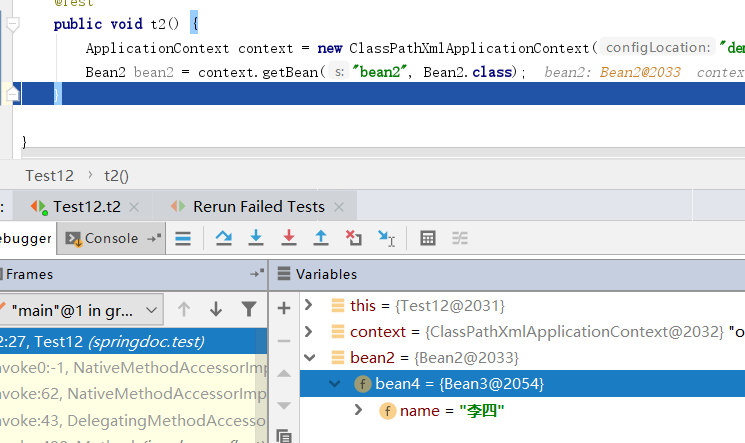The image size is (745, 443).
Task: Click the red Force Step Into icon
Action: 288,238
